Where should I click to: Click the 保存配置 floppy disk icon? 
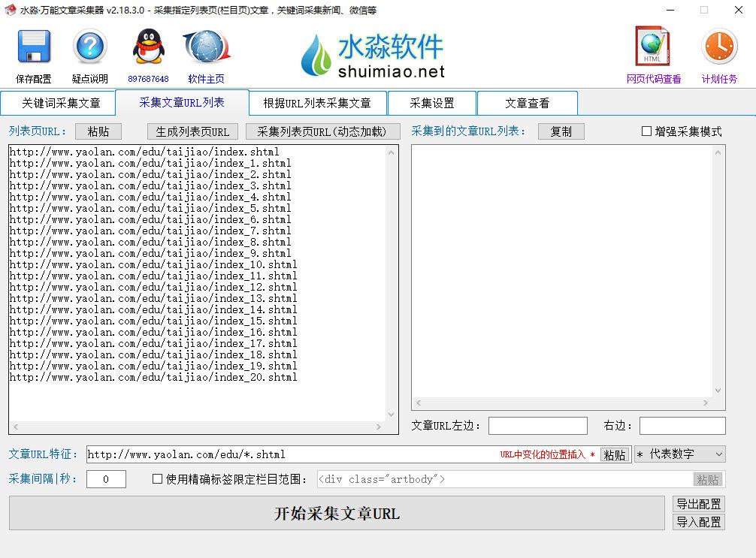34,47
